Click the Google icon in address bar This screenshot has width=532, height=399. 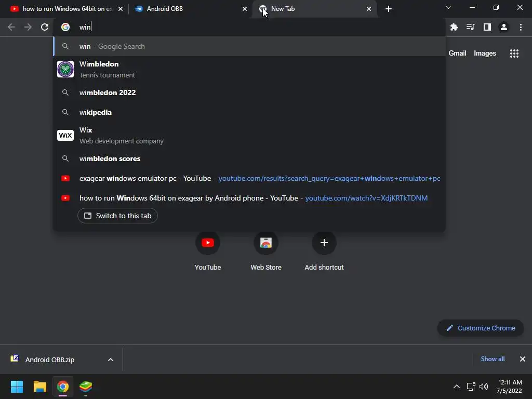(65, 27)
